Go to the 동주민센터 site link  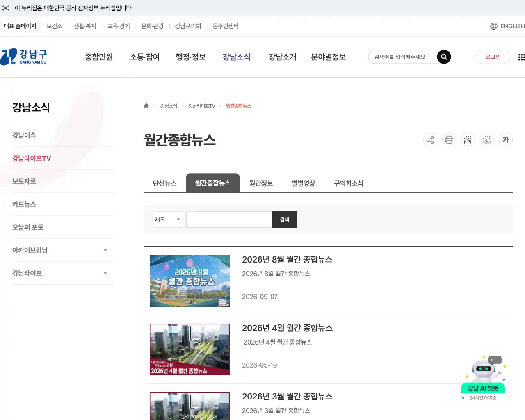[226, 26]
